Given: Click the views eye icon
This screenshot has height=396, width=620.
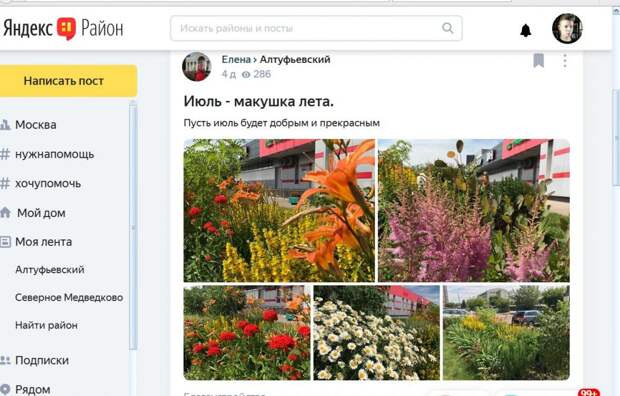Looking at the screenshot, I should coord(246,74).
